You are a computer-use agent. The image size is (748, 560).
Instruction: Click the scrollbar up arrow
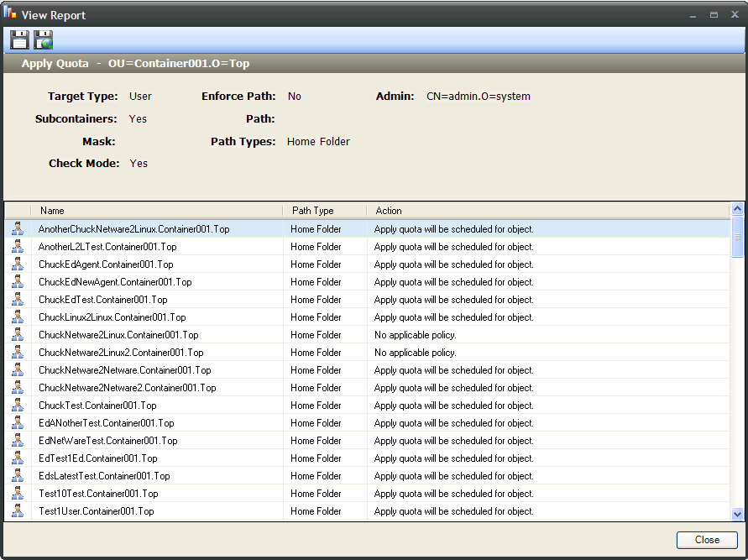point(737,208)
